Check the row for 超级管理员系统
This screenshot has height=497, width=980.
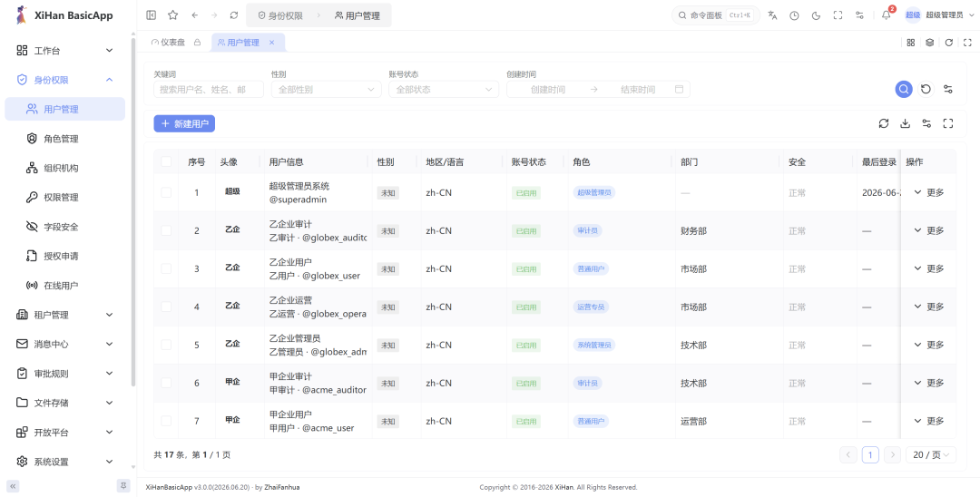click(166, 192)
